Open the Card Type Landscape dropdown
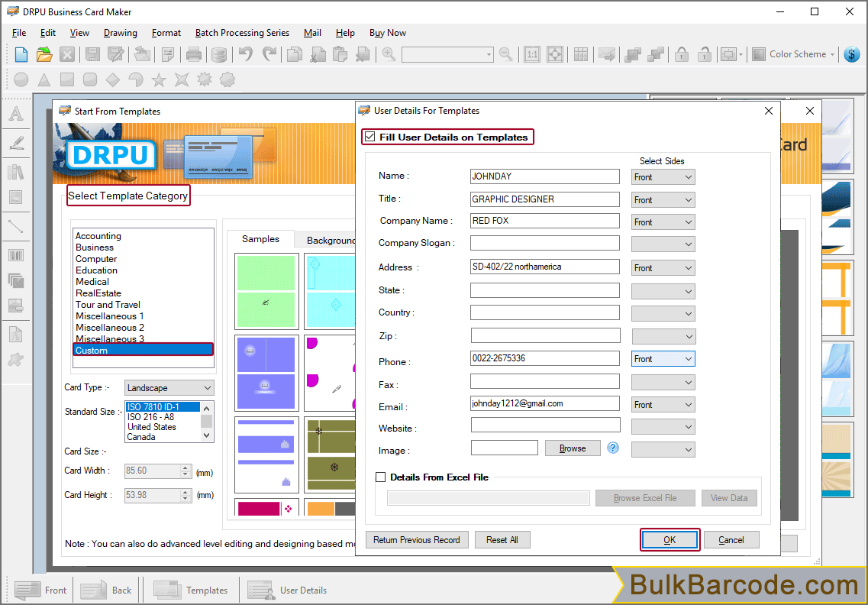The height and width of the screenshot is (605, 868). point(169,388)
